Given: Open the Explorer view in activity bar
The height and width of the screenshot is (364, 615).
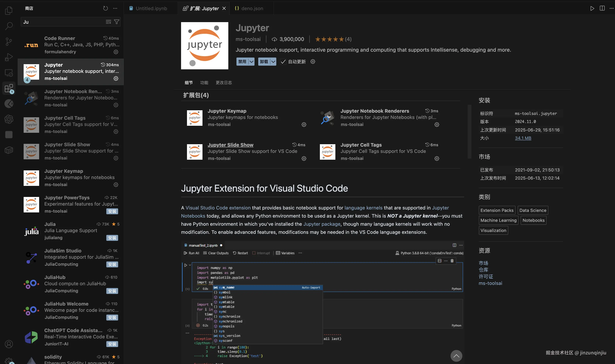Looking at the screenshot, I should [x=9, y=11].
